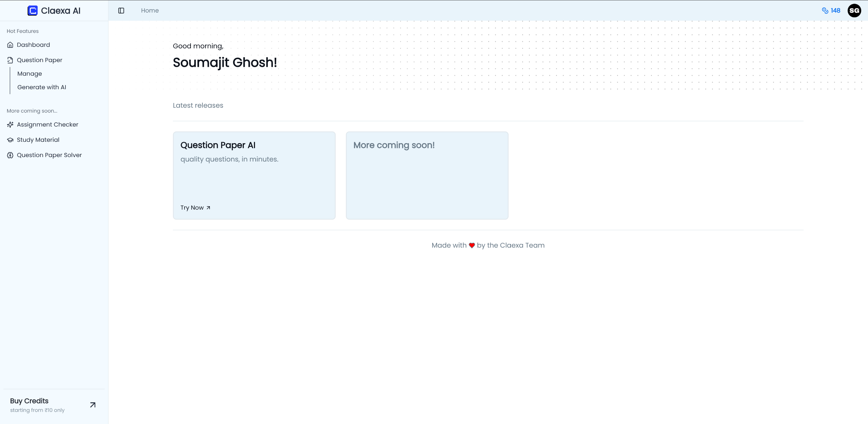Viewport: 868px width, 424px height.
Task: Click the Buy Credits arrow icon
Action: click(93, 405)
